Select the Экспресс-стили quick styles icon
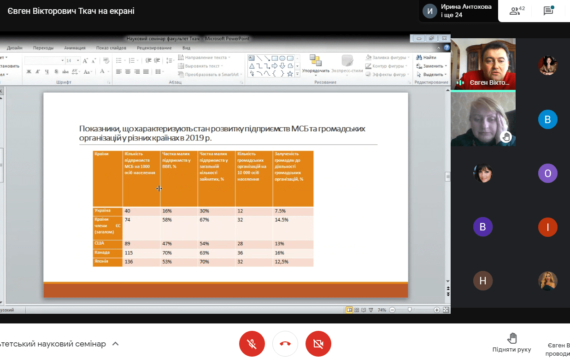570x364 pixels. (x=347, y=64)
